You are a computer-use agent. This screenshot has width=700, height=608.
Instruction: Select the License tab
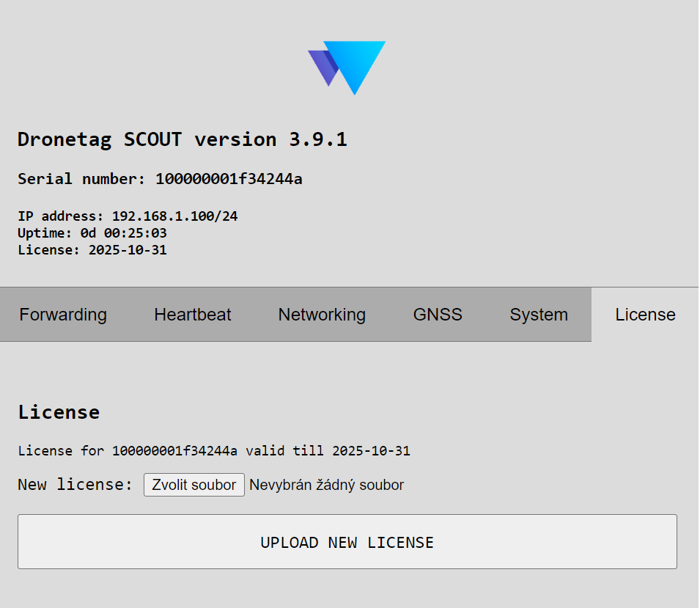(645, 315)
